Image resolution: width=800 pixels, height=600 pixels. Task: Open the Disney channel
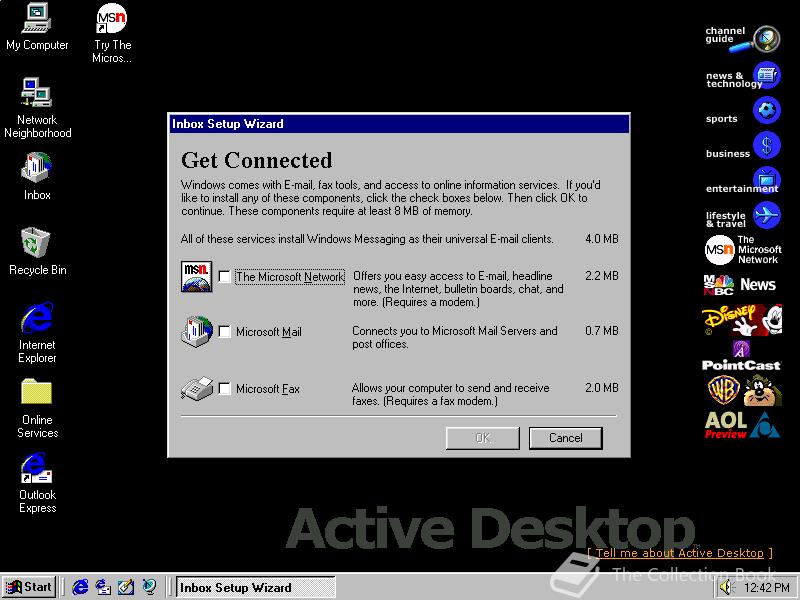click(742, 319)
